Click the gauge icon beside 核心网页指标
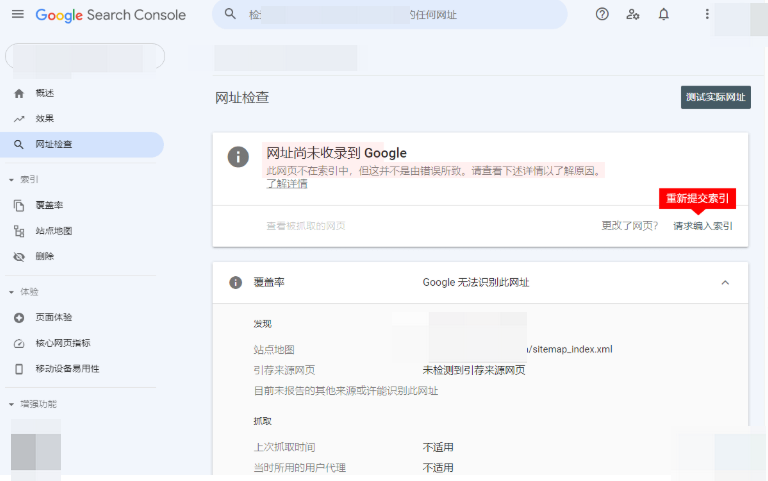The image size is (768, 481). coord(19,343)
